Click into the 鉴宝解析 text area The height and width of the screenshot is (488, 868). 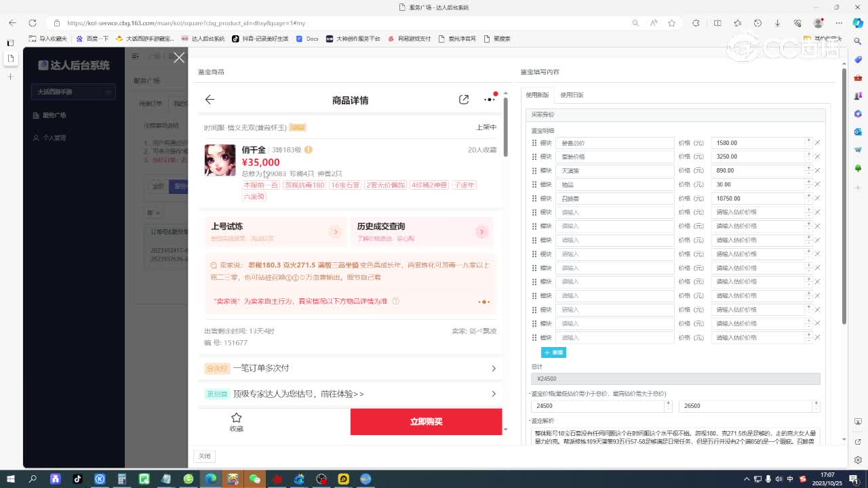click(x=675, y=436)
